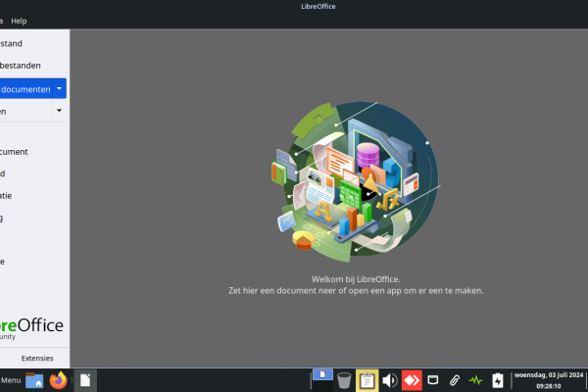Image resolution: width=588 pixels, height=392 pixels.
Task: Launch Firefox from the taskbar
Action: (x=59, y=380)
